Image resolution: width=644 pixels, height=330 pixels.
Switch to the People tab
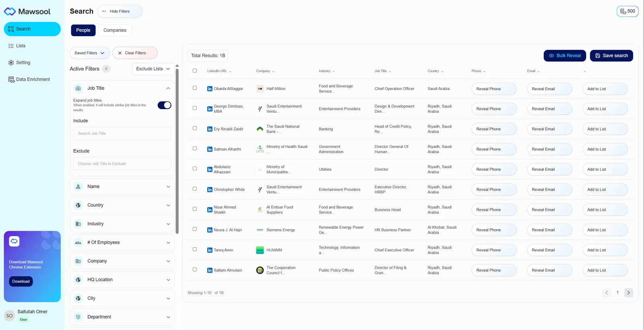pos(83,30)
